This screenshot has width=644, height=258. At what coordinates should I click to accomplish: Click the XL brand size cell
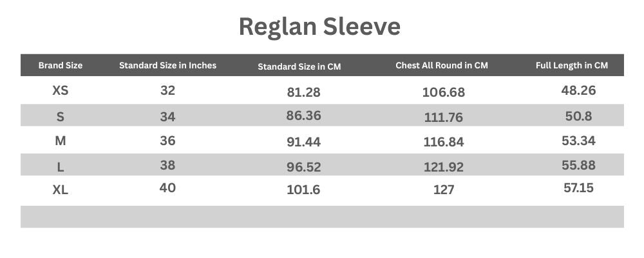61,190
